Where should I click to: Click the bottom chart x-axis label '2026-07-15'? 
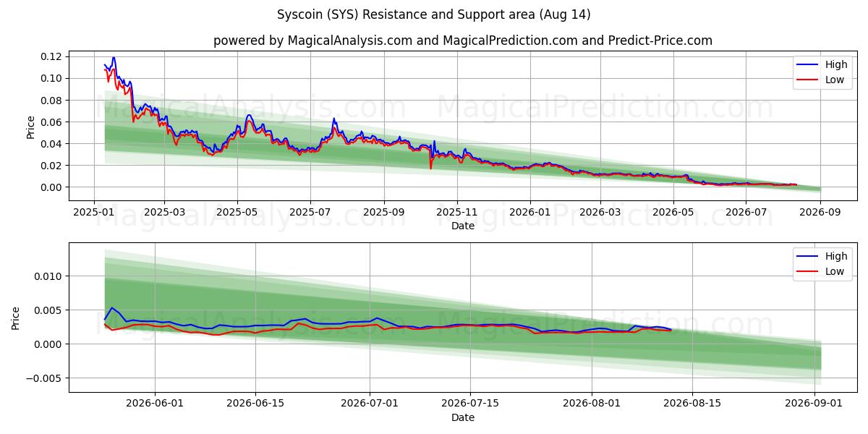[x=470, y=404]
